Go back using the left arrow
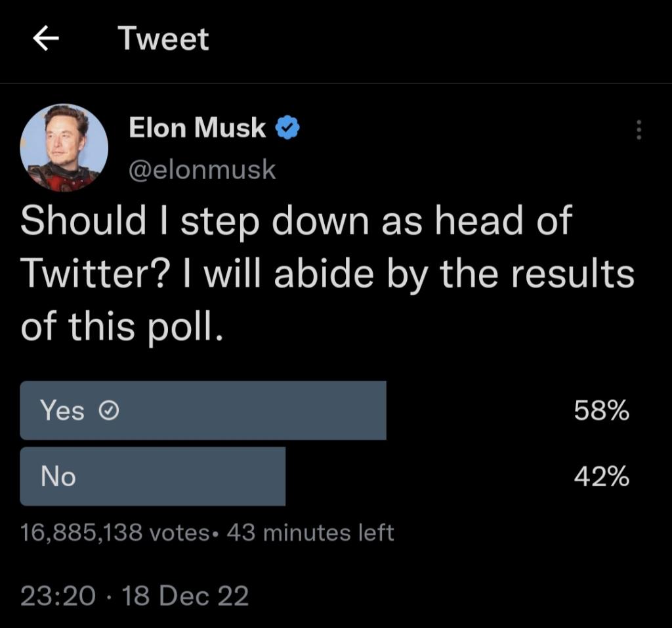 coord(47,41)
